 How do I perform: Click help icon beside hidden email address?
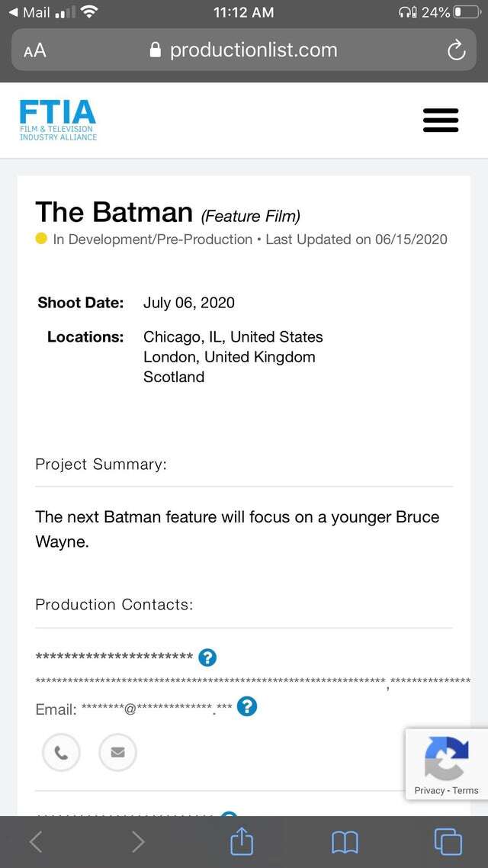point(246,707)
